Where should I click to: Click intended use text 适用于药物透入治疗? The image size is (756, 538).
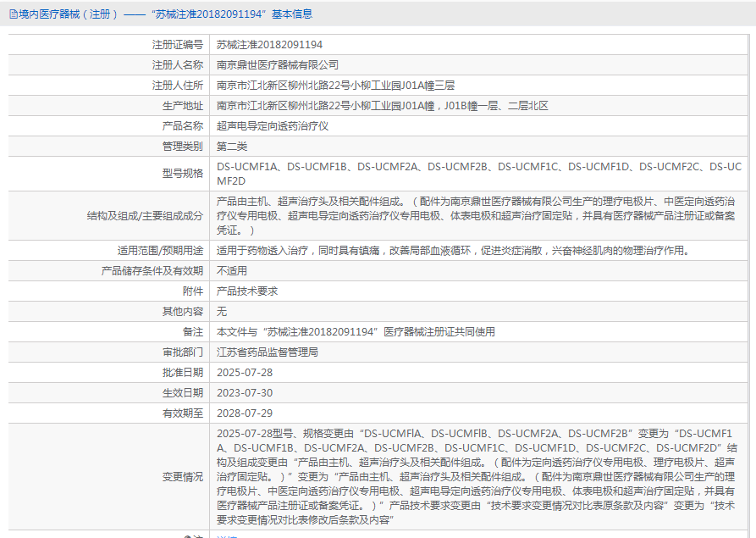[x=454, y=251]
